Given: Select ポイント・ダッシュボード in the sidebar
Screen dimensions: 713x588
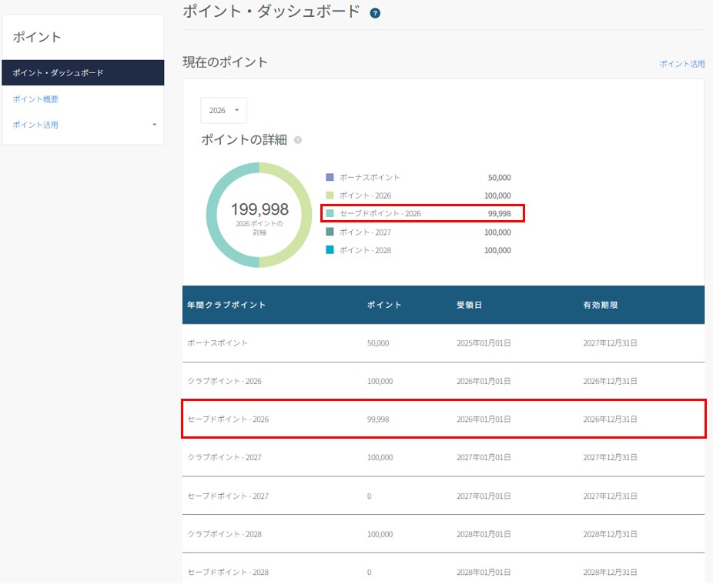Looking at the screenshot, I should point(83,72).
